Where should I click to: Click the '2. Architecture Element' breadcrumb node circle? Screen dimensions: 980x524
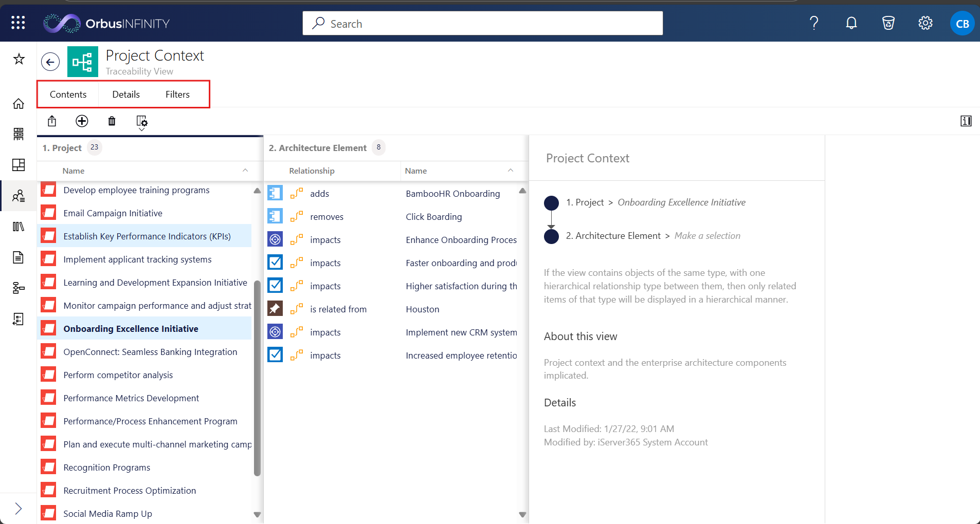[551, 236]
